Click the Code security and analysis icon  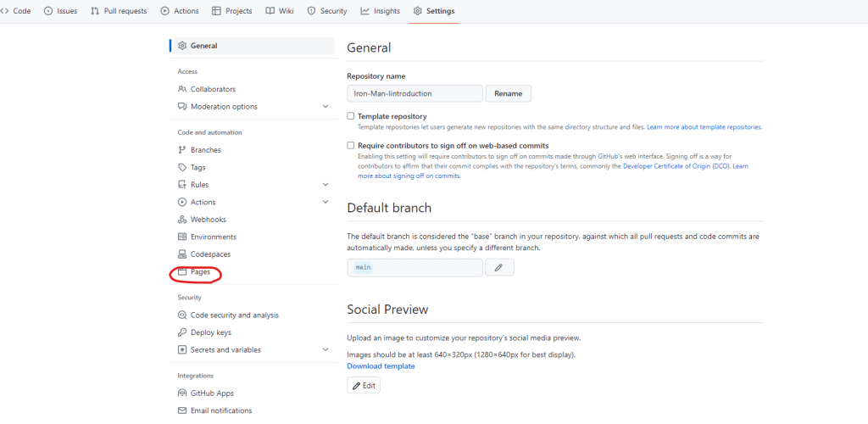pyautogui.click(x=182, y=315)
